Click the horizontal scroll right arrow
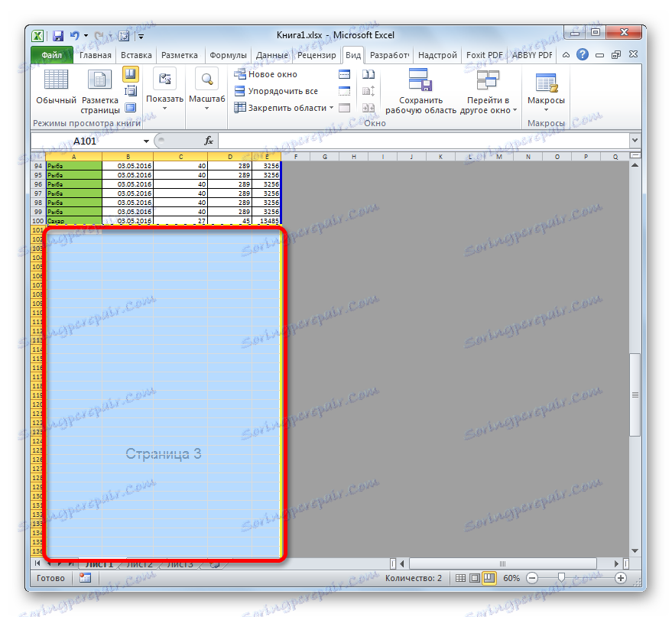Image resolution: width=672 pixels, height=617 pixels. pos(616,563)
